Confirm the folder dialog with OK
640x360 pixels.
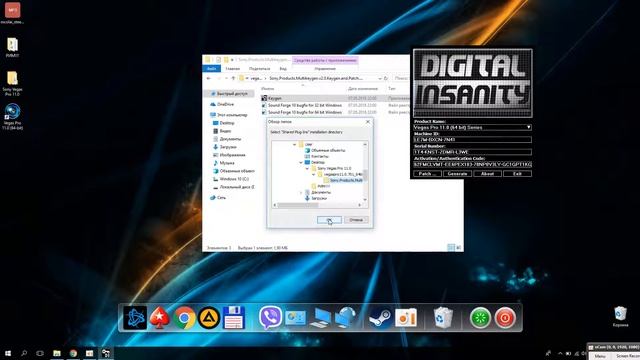(x=329, y=220)
